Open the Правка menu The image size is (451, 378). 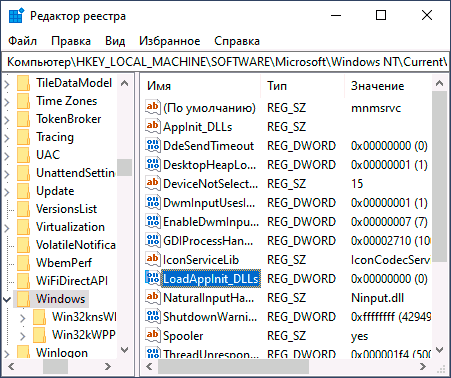(71, 41)
